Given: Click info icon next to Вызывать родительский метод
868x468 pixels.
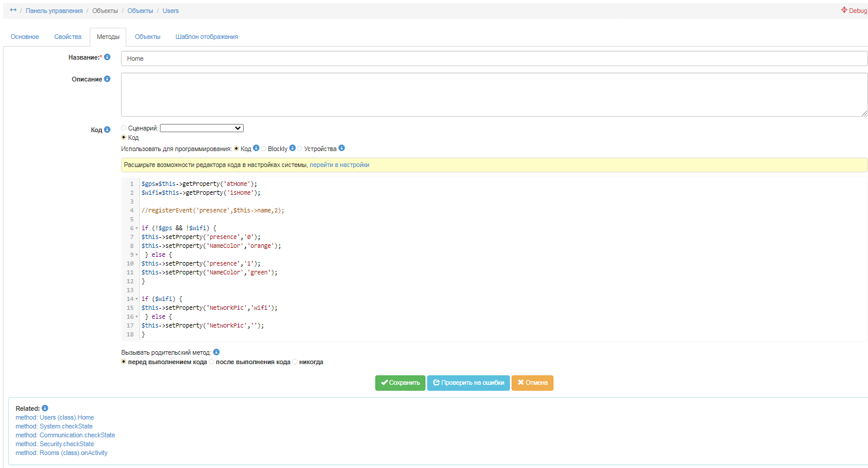Looking at the screenshot, I should [x=217, y=352].
